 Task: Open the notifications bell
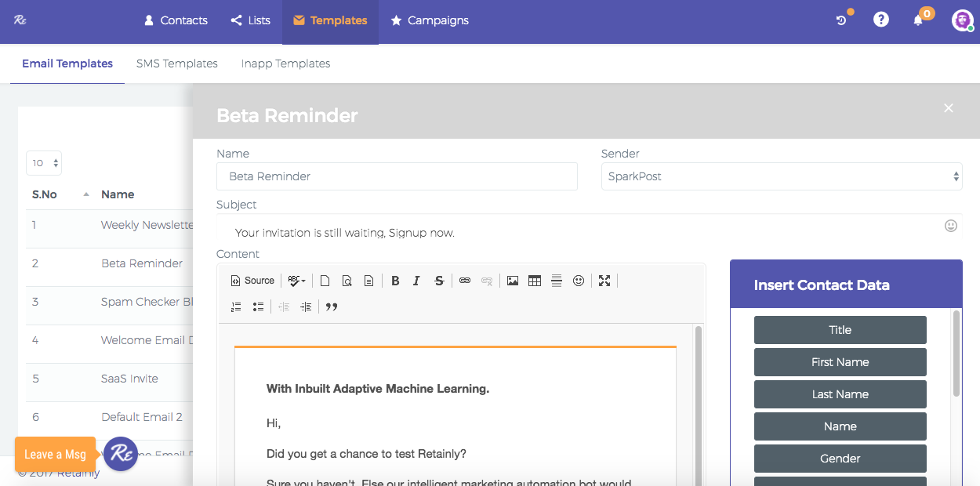919,20
